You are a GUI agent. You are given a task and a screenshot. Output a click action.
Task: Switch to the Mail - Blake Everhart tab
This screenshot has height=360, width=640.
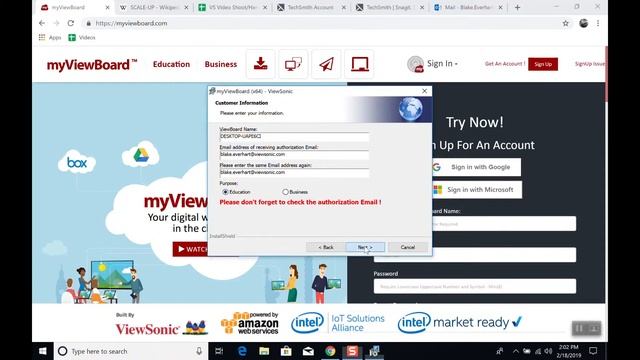point(468,7)
